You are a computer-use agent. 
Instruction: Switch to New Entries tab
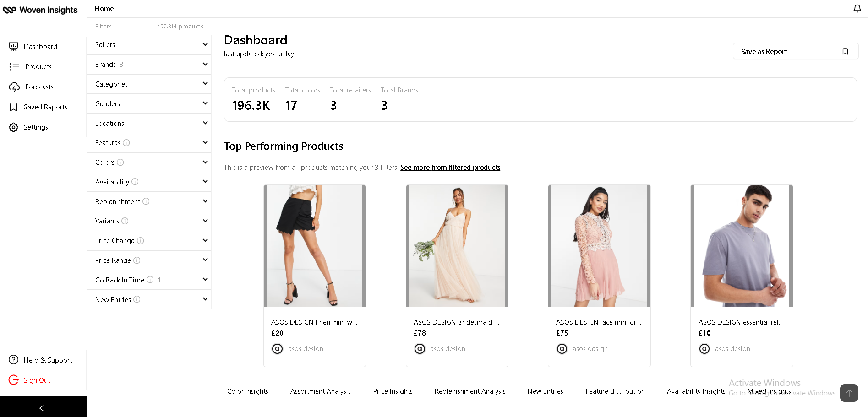pos(546,391)
